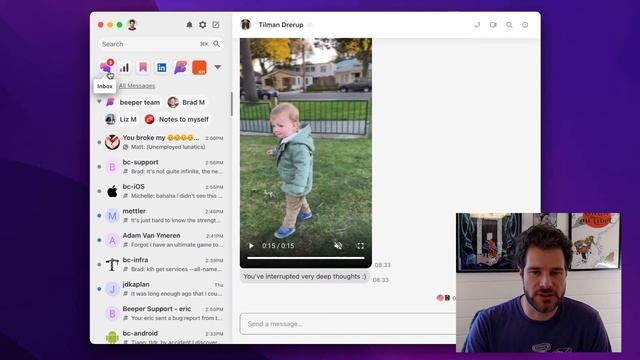The width and height of the screenshot is (640, 360).
Task: Play the video
Action: tap(251, 246)
